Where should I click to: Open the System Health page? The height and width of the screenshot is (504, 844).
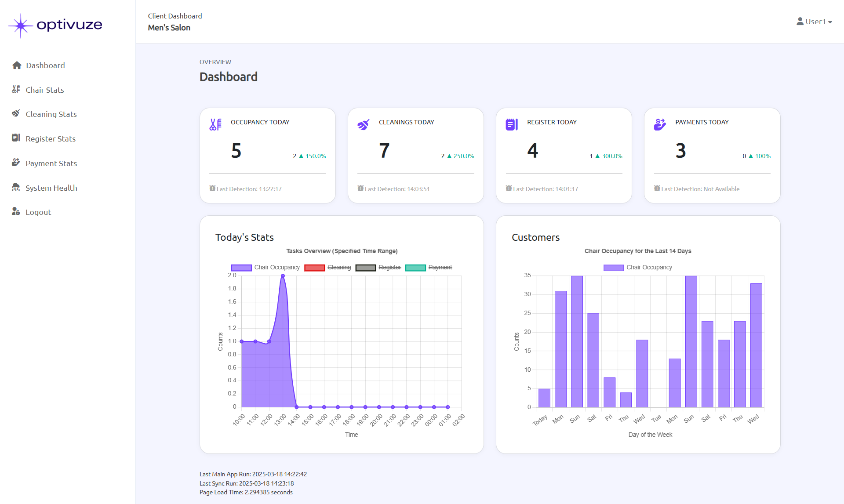coord(51,188)
